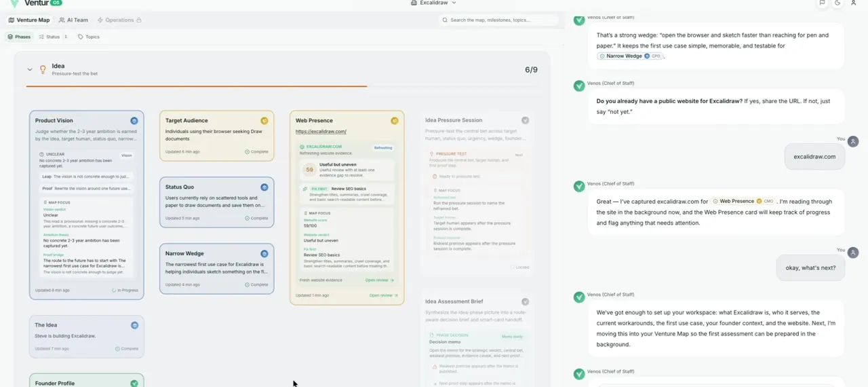Screen dimensions: 868x387
Task: Click the Complete status on Target Audience
Action: (256, 152)
